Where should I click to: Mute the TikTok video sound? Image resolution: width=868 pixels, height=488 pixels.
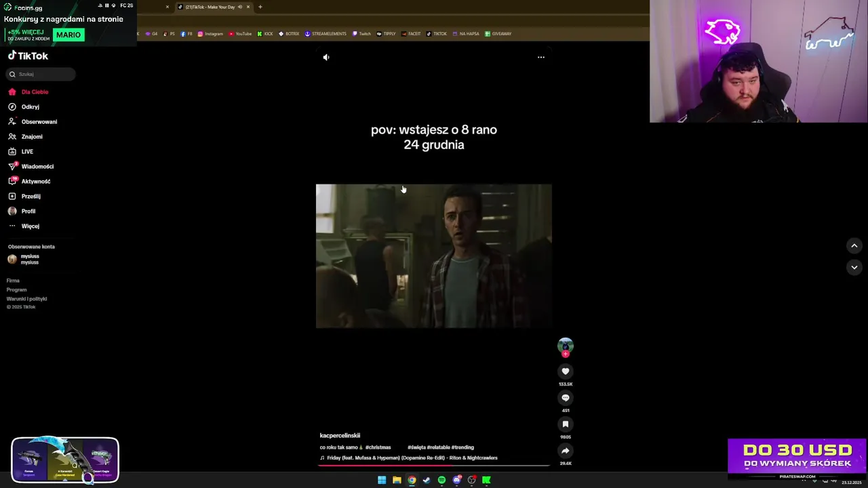326,57
